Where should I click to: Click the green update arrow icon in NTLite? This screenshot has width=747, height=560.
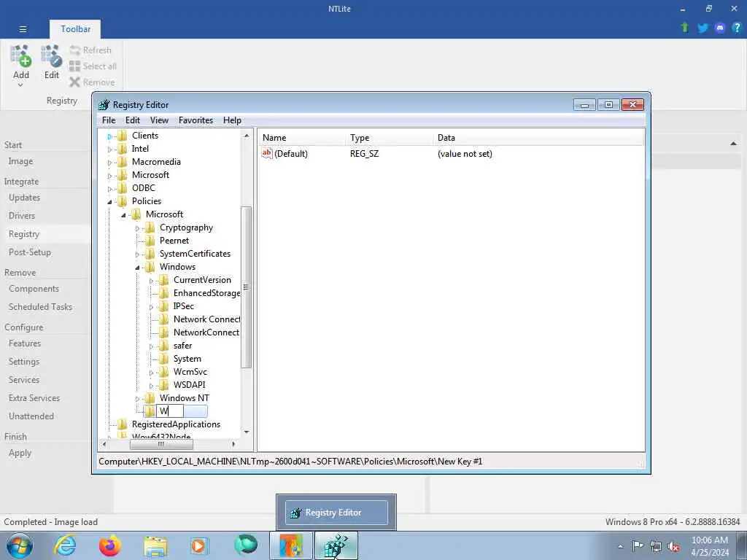coord(684,28)
